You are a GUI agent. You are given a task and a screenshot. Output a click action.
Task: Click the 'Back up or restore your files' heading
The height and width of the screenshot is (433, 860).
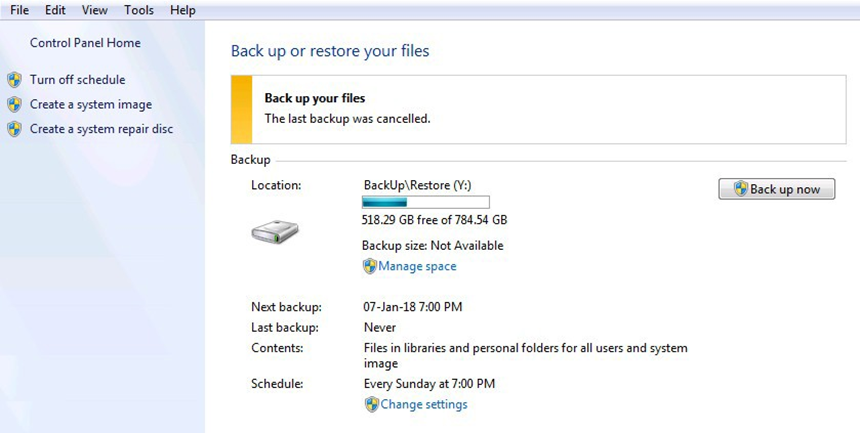pos(330,50)
